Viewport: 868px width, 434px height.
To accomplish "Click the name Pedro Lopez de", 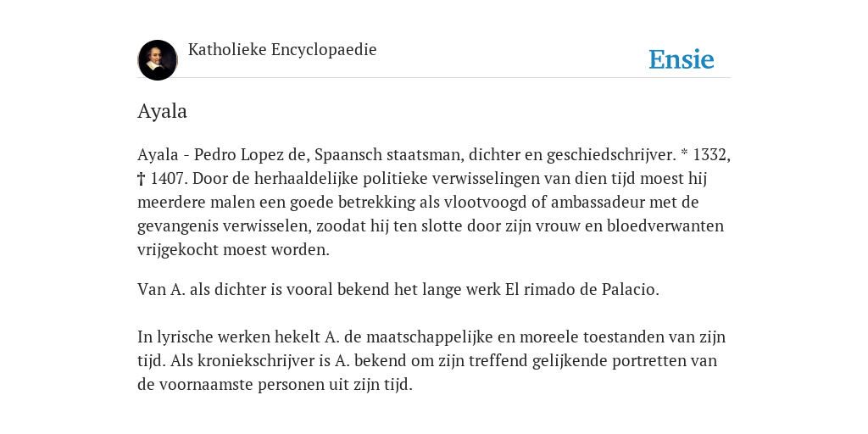I will [251, 155].
